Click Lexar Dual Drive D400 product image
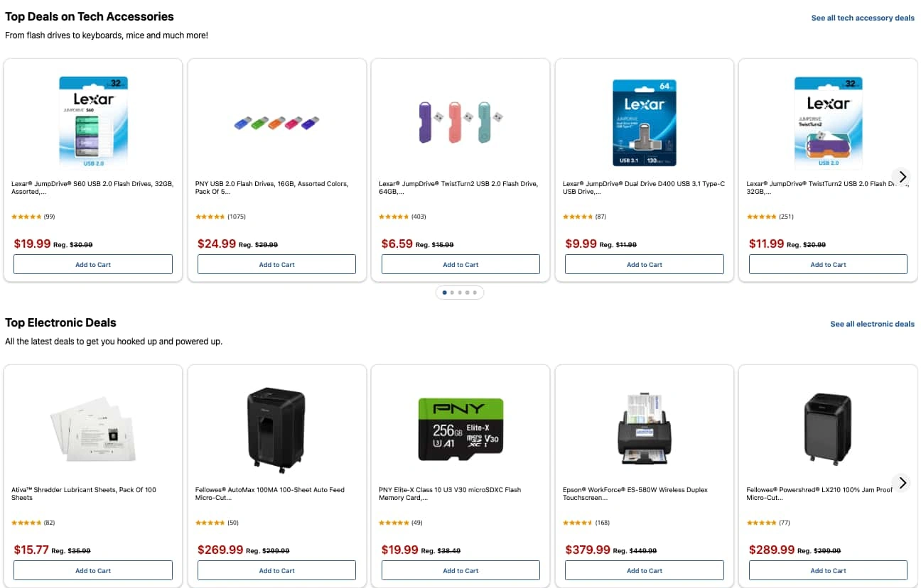921x588 pixels. coord(644,123)
